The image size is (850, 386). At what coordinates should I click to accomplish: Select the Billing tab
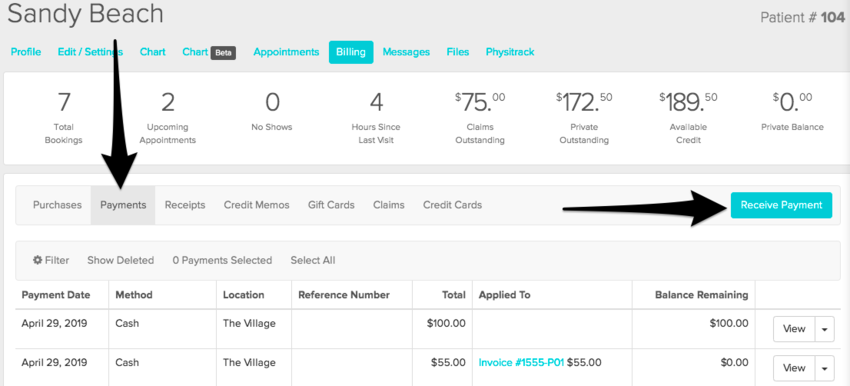(351, 52)
